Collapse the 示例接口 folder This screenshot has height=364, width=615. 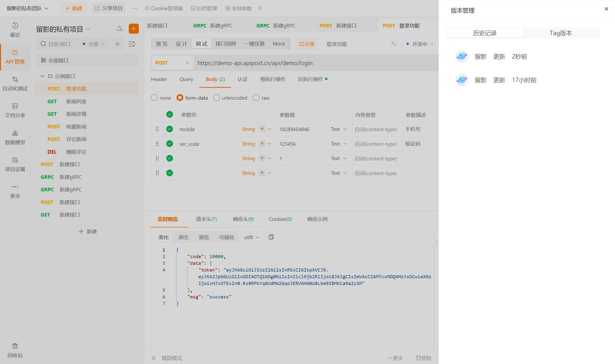42,76
